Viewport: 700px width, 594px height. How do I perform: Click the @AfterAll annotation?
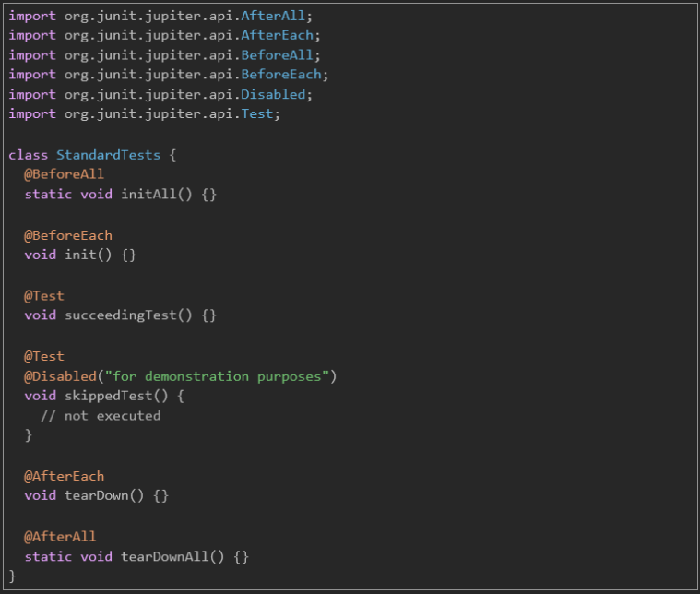pyautogui.click(x=60, y=537)
